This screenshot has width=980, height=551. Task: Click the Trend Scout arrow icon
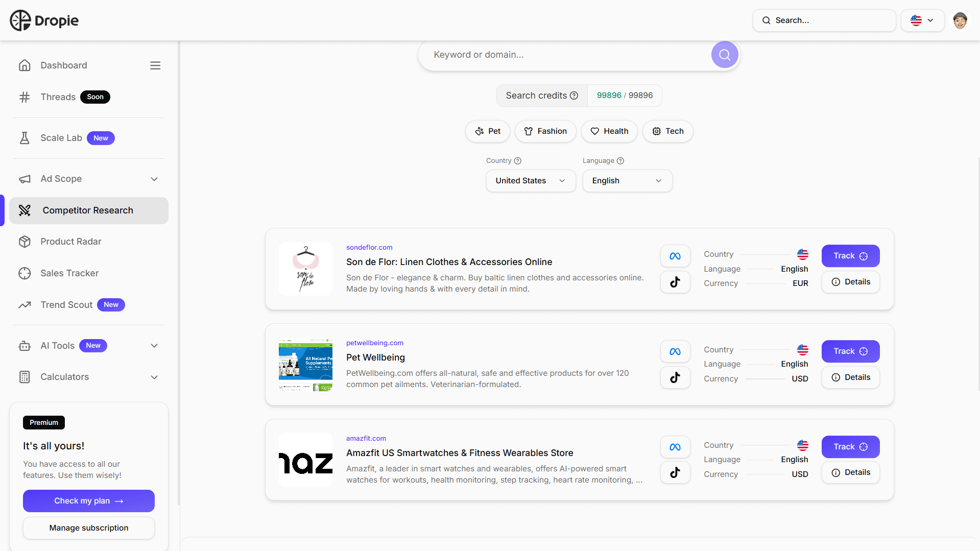coord(25,305)
